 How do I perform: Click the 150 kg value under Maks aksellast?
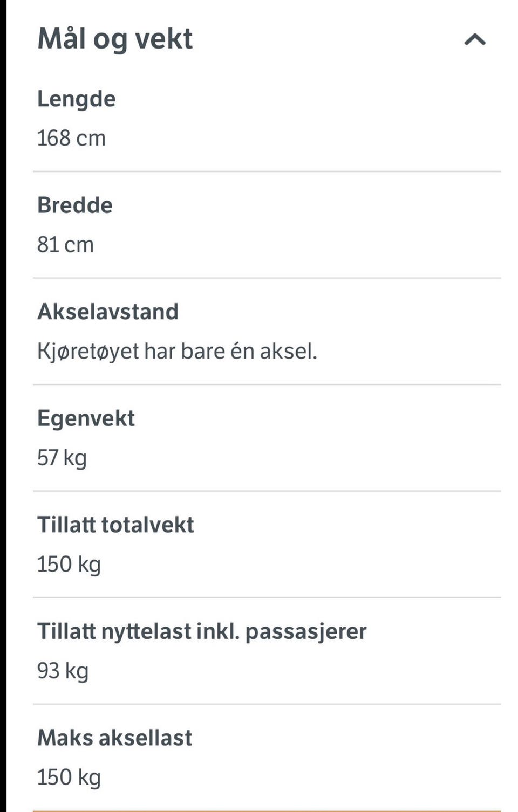tap(69, 777)
